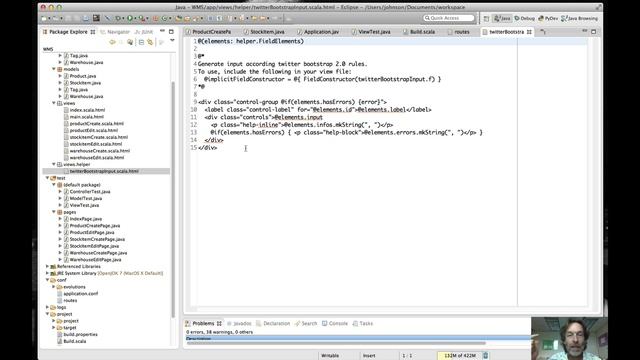Click Collapse All in Package Explorer
The height and width of the screenshot is (360, 640).
[141, 42]
